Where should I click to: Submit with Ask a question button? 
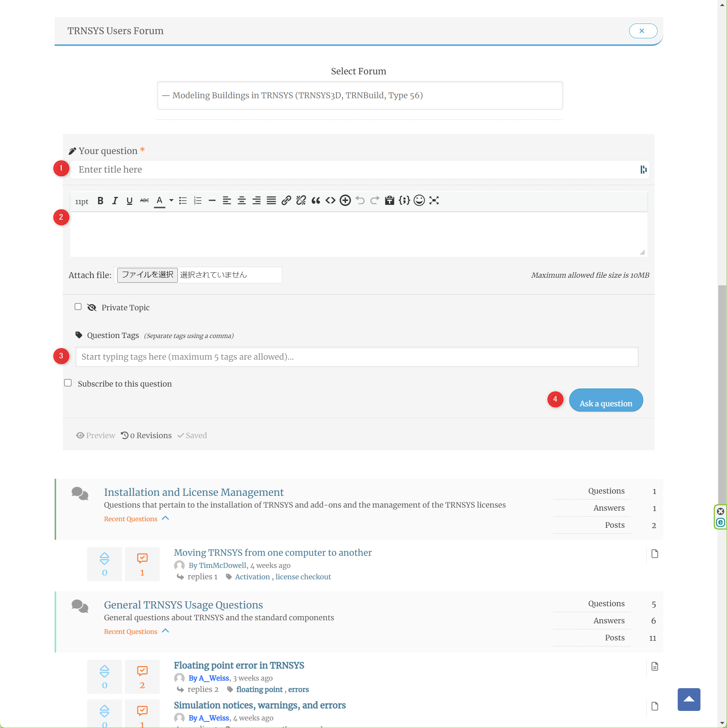coord(606,401)
